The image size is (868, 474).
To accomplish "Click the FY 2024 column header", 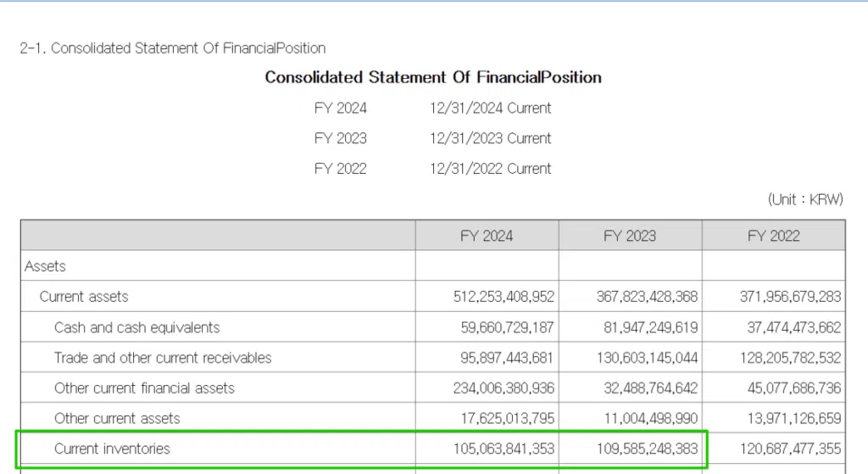I will point(487,236).
